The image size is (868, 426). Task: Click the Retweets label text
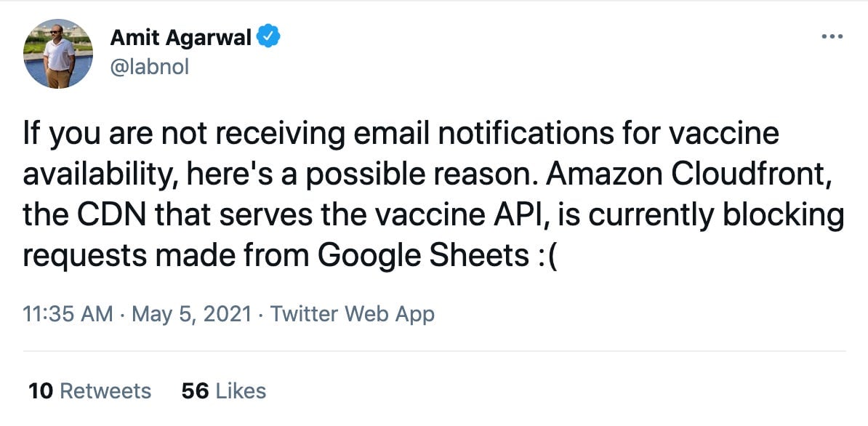click(x=105, y=391)
